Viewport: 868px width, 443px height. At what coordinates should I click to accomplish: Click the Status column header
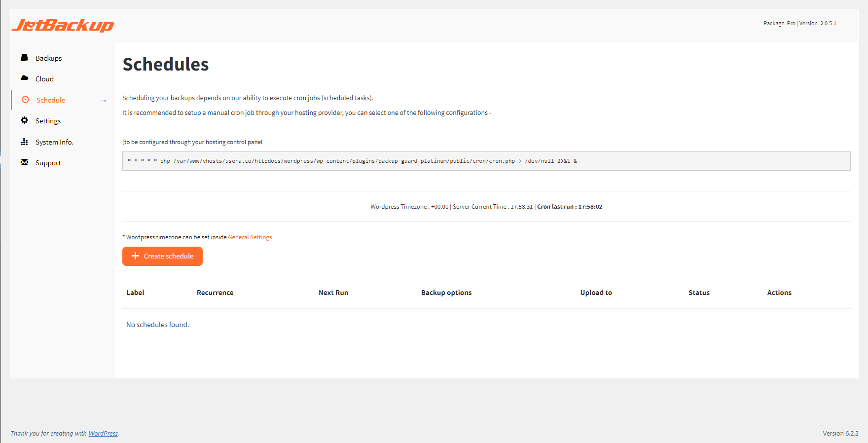pos(699,293)
